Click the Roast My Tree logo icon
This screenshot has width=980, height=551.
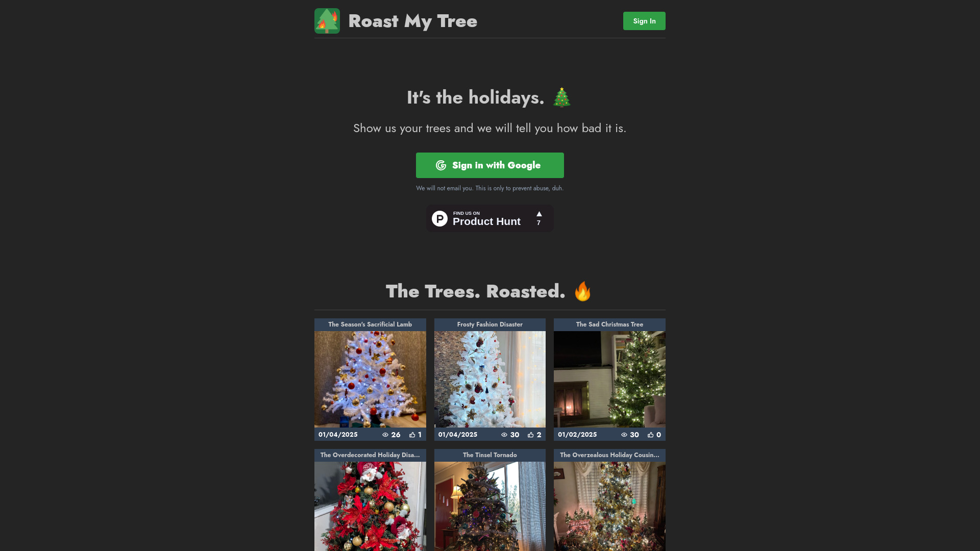coord(327,21)
